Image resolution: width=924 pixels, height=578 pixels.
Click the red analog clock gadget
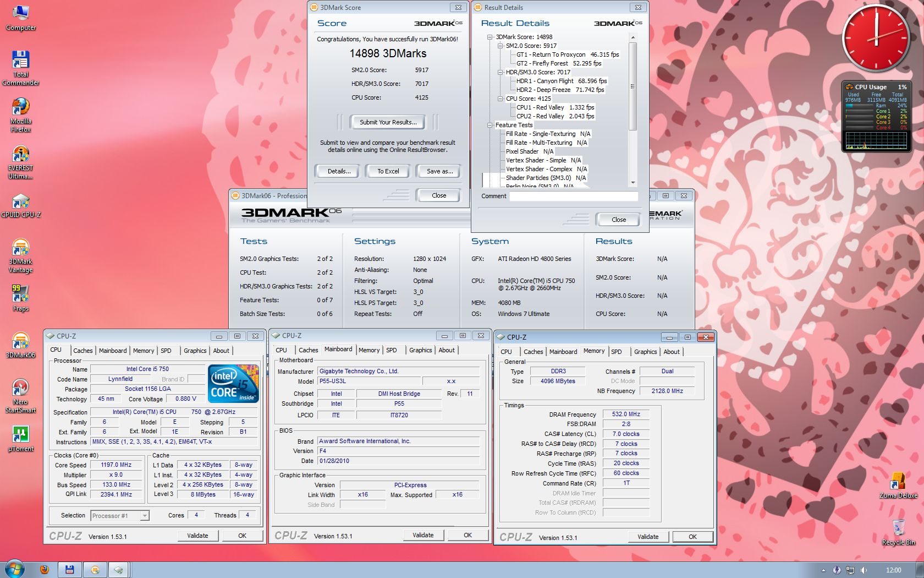[876, 39]
